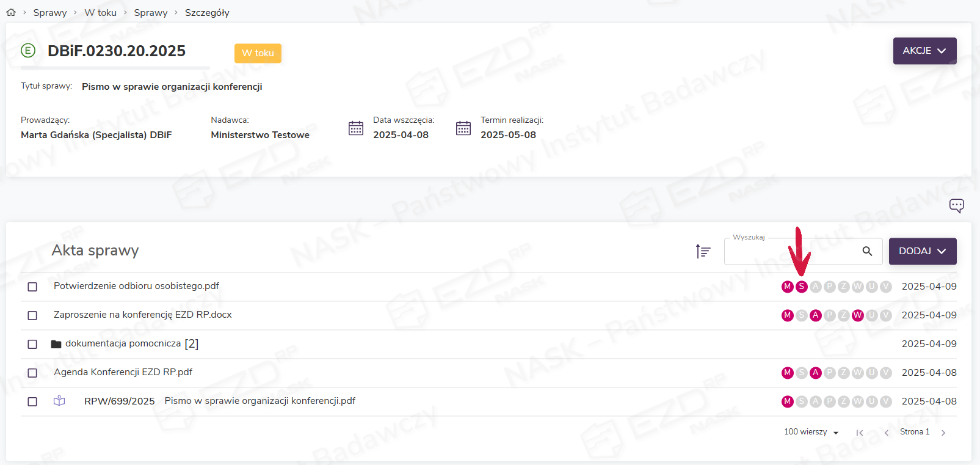Open the comments speech bubble icon
The image size is (980, 465).
coord(956,205)
